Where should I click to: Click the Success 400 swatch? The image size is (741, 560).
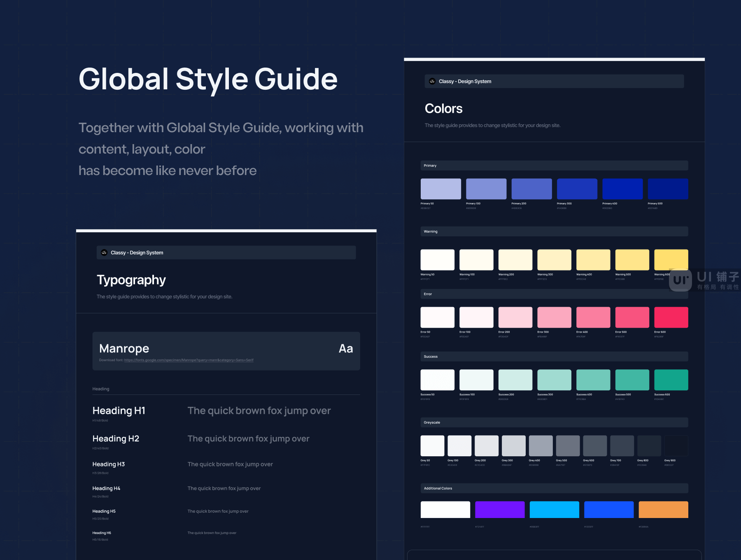[x=593, y=380]
